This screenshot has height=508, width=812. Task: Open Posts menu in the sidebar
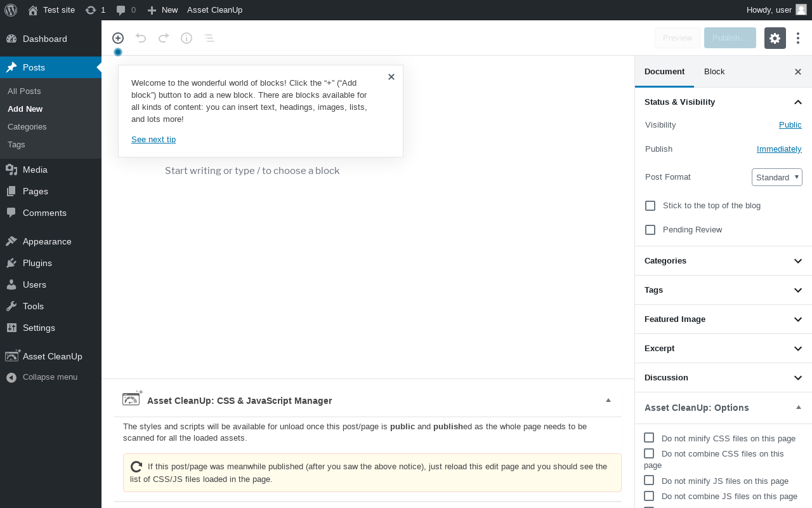point(51,67)
